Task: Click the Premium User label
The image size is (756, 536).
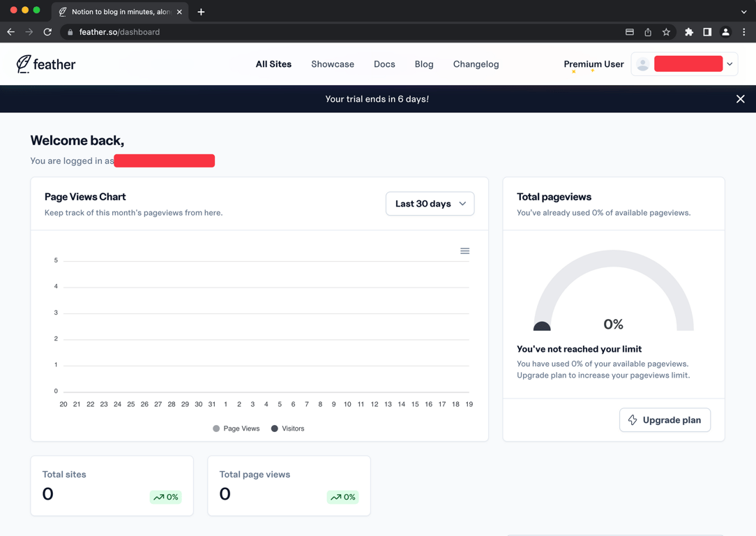Action: [x=594, y=64]
